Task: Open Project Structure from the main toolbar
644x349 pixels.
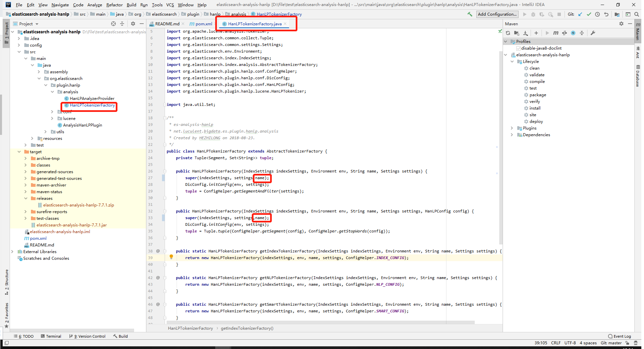Action: pos(617,14)
